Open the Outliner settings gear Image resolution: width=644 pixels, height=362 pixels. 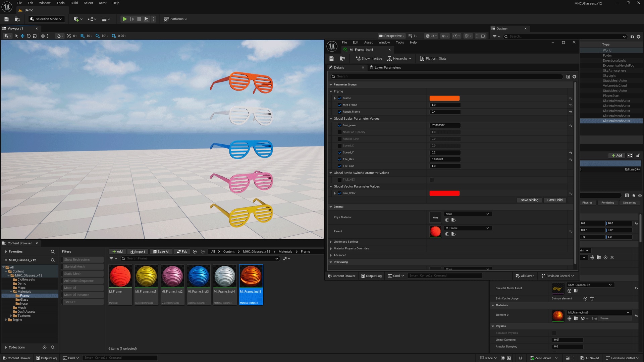pyautogui.click(x=638, y=37)
